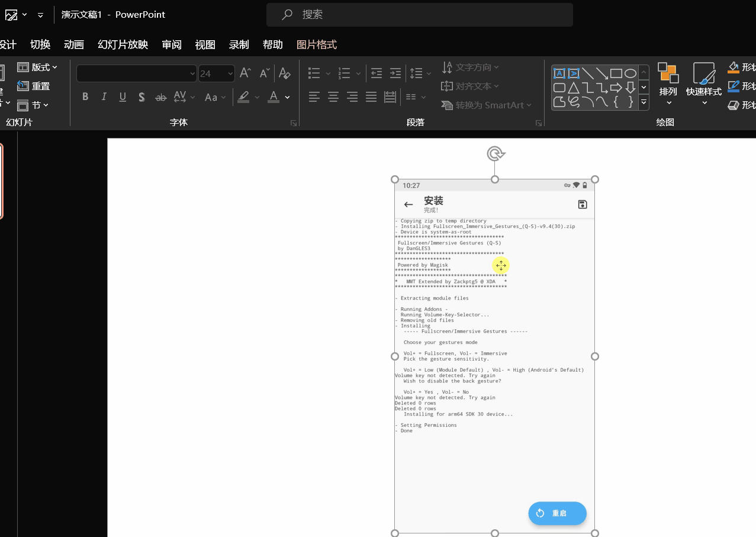Open the 版式 layout dropdown
This screenshot has width=756, height=537.
click(37, 67)
